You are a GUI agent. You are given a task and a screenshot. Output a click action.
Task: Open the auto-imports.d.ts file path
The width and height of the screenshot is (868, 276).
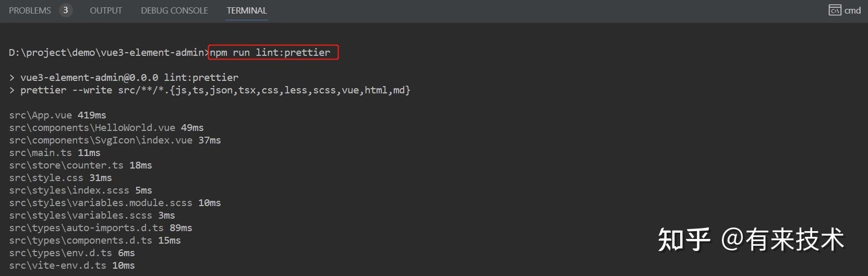coord(86,228)
